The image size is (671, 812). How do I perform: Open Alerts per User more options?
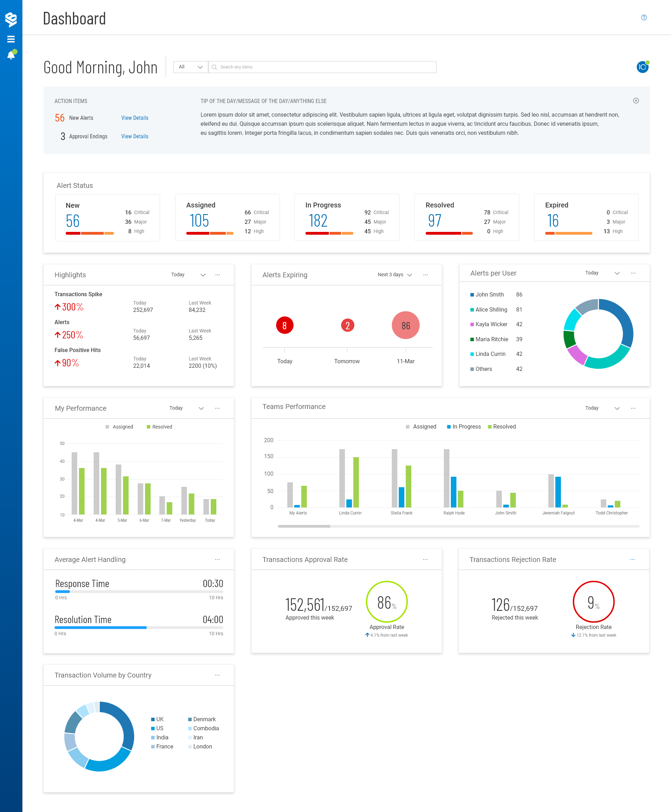pos(633,273)
